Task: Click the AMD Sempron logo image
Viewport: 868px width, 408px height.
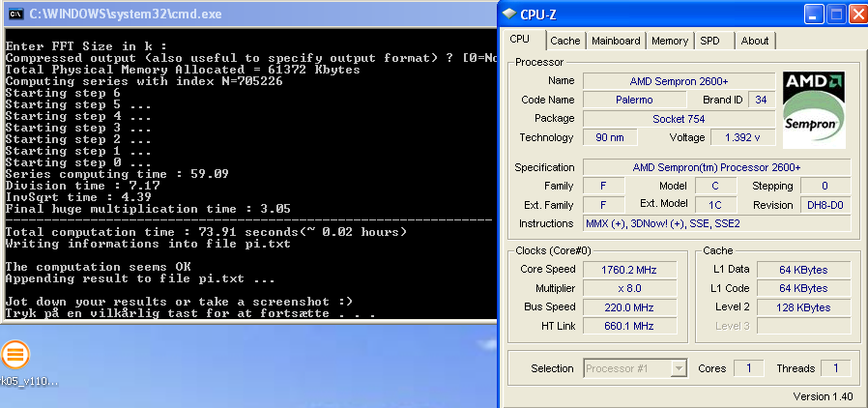Action: [x=814, y=110]
